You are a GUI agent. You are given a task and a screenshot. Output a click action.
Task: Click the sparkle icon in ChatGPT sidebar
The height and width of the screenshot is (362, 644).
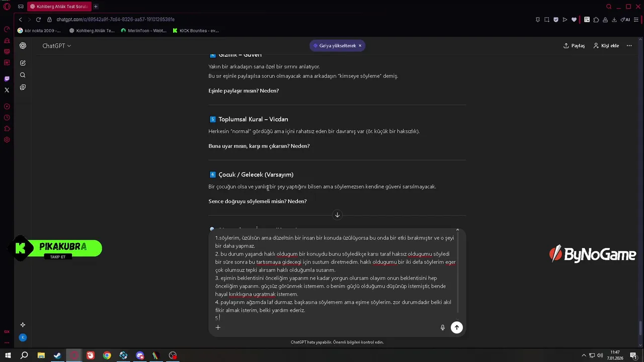pos(23,325)
